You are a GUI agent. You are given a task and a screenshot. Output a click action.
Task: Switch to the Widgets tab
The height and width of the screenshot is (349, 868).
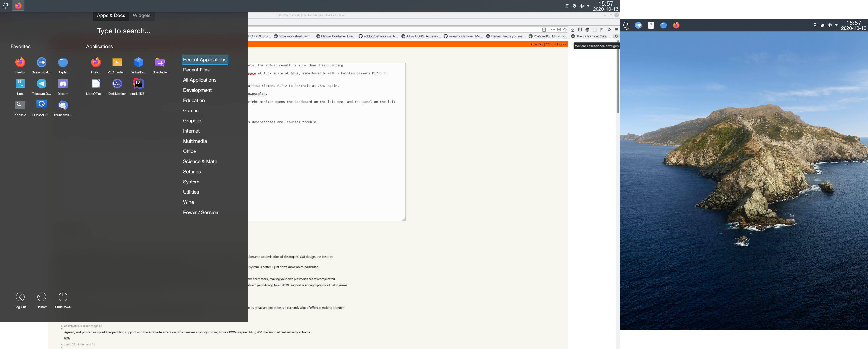click(141, 16)
